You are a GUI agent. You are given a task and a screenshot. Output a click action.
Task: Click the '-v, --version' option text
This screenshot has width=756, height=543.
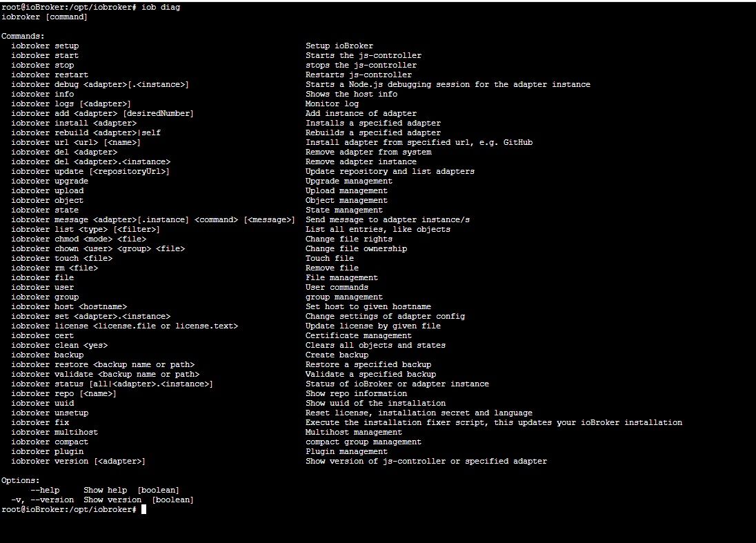43,500
